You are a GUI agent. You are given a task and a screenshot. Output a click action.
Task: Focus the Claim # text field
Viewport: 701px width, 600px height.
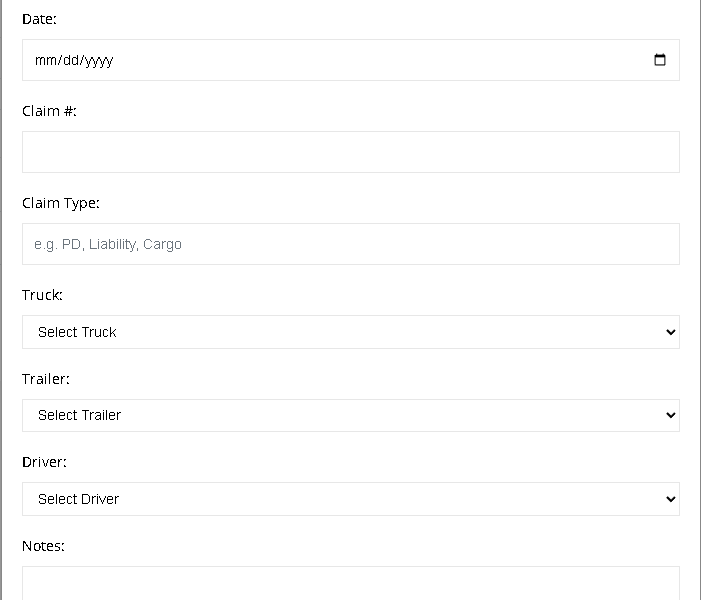pos(351,152)
